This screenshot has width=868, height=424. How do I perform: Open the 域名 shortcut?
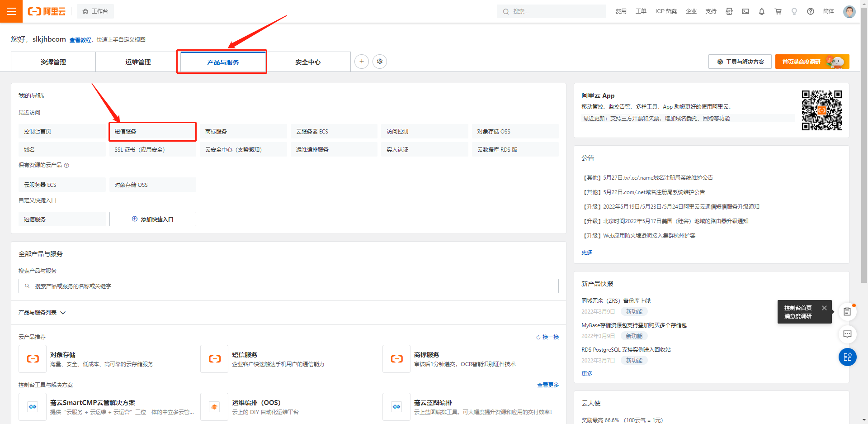tap(62, 149)
